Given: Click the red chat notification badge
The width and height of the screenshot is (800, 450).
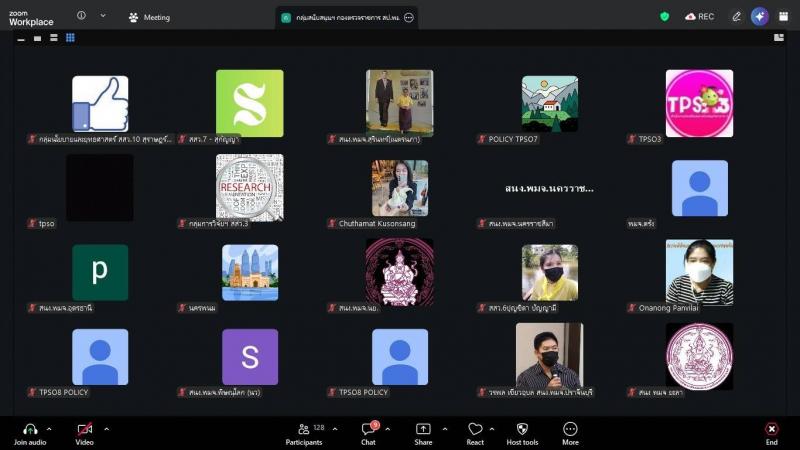Looking at the screenshot, I should [375, 424].
